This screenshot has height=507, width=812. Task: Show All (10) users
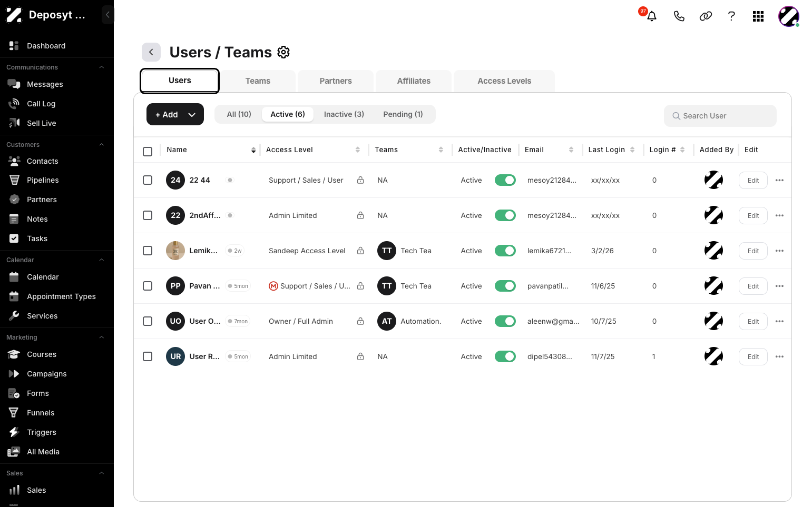point(239,114)
